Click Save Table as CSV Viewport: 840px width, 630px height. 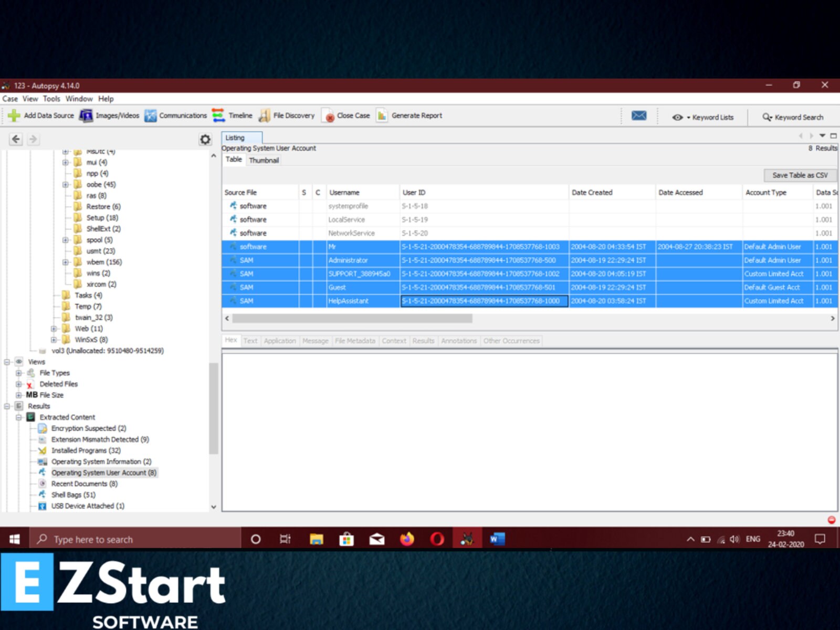tap(799, 175)
